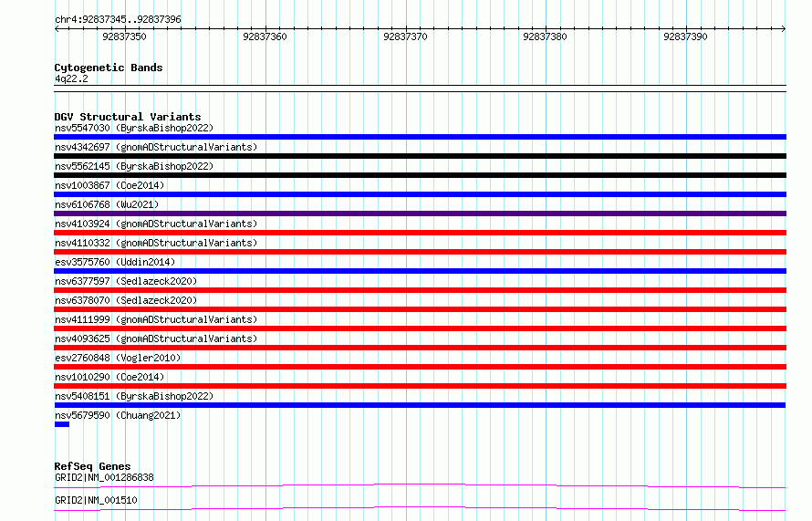Open the GRID2|NM_001510 gene label
This screenshot has height=521, width=812.
[x=96, y=500]
